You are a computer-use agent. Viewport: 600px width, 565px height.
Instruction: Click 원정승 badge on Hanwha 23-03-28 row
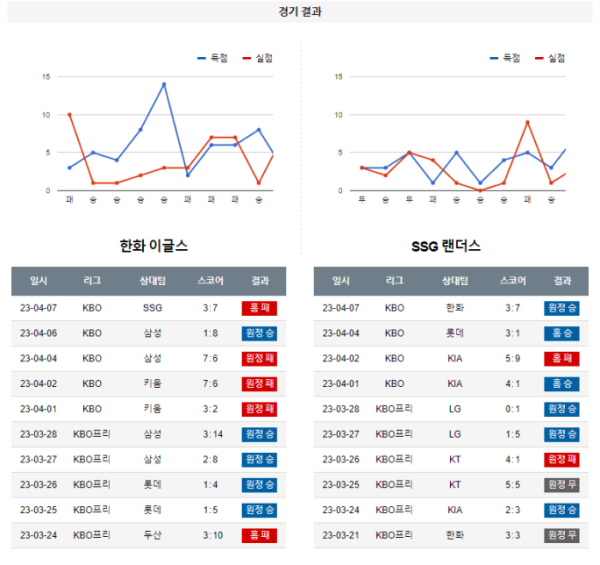coord(259,435)
